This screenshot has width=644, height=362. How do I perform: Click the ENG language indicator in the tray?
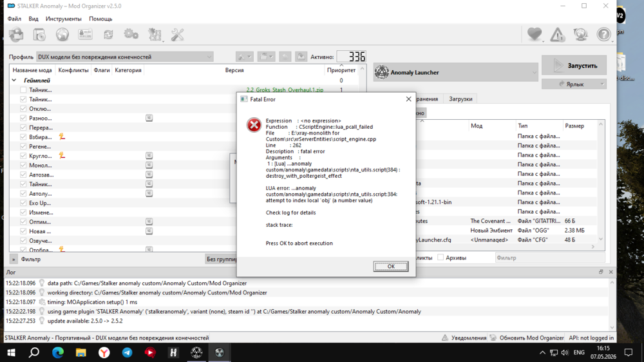click(x=579, y=352)
